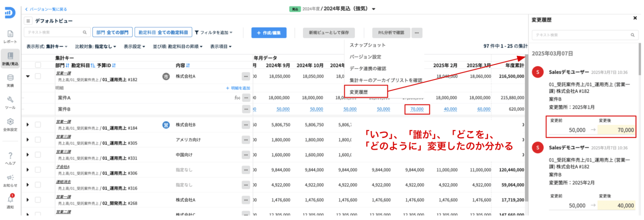Click the ヘルプ question mark icon
Viewport: 644px width, 220px height.
(10, 156)
